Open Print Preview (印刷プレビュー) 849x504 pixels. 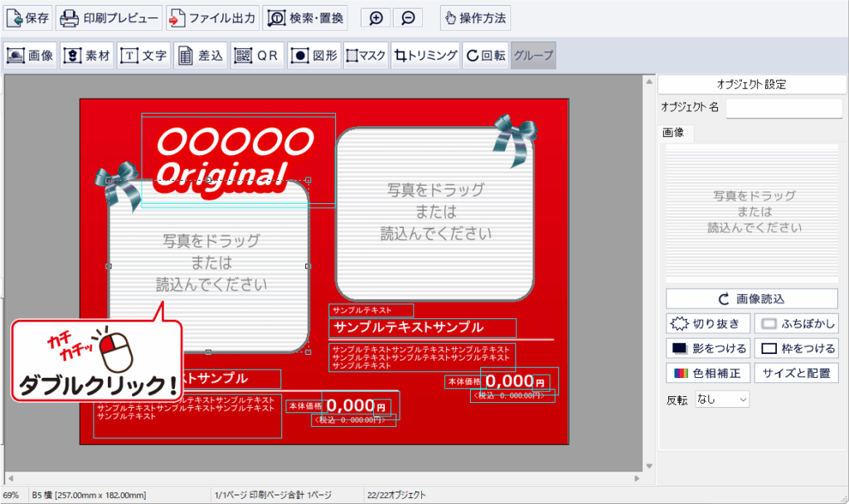point(109,17)
